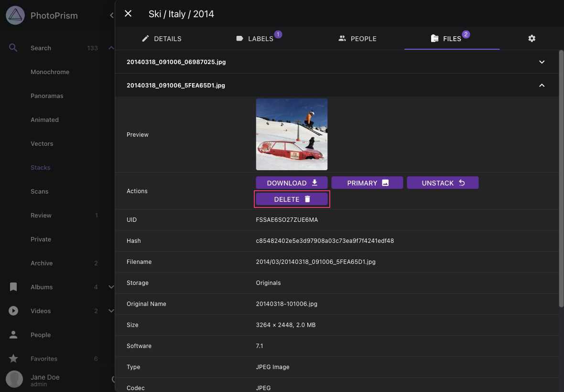
Task: Set this file as Primary image
Action: (367, 183)
